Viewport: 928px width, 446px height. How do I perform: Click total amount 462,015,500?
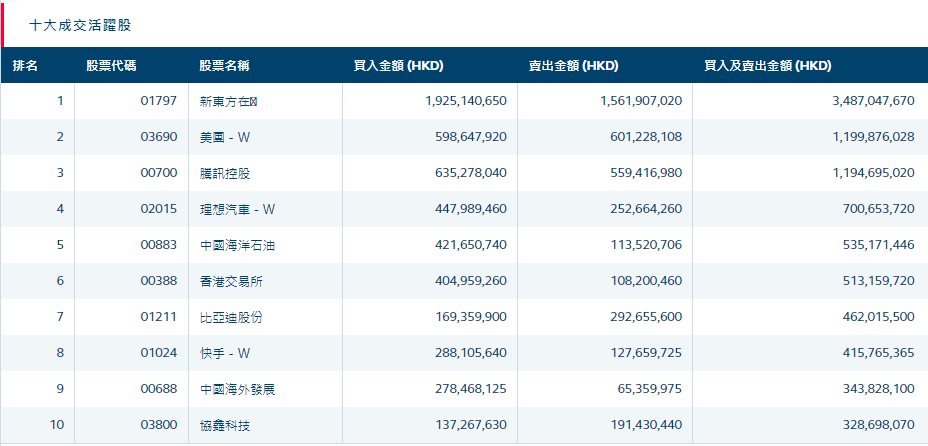pyautogui.click(x=879, y=317)
